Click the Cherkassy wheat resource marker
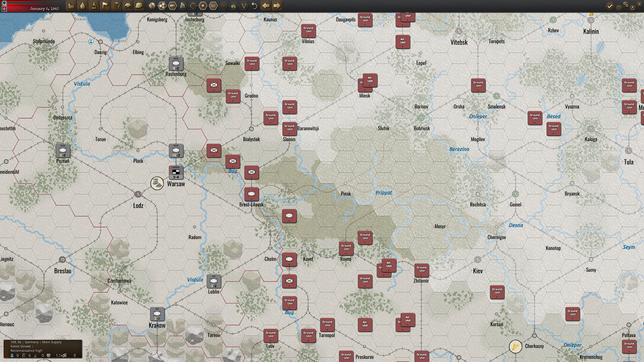The image size is (644, 362). coord(515,346)
